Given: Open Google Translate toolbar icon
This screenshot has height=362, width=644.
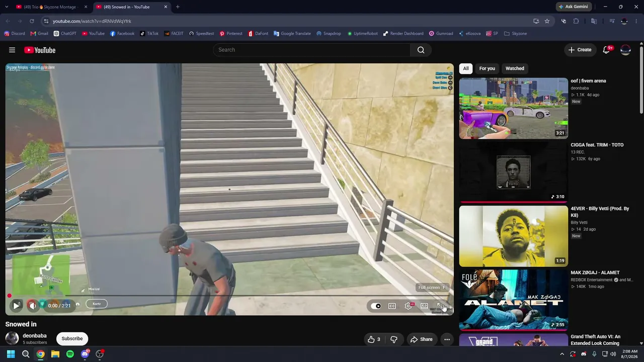Looking at the screenshot, I should (x=594, y=21).
